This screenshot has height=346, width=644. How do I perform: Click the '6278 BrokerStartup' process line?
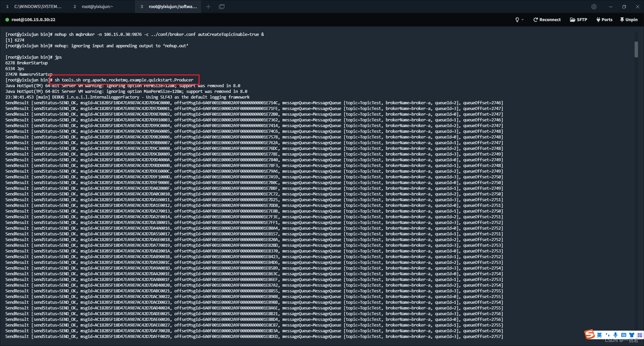coord(26,63)
